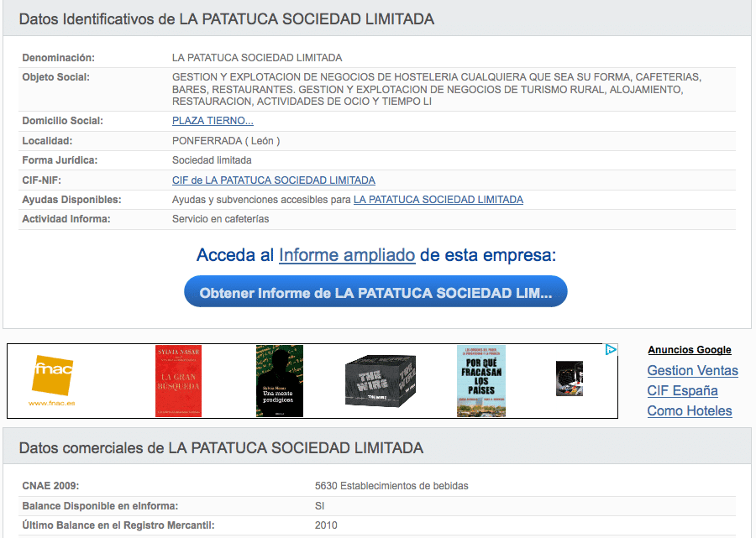This screenshot has height=538, width=756.
Task: Click the fnac logo in ad banner
Action: coord(52,374)
